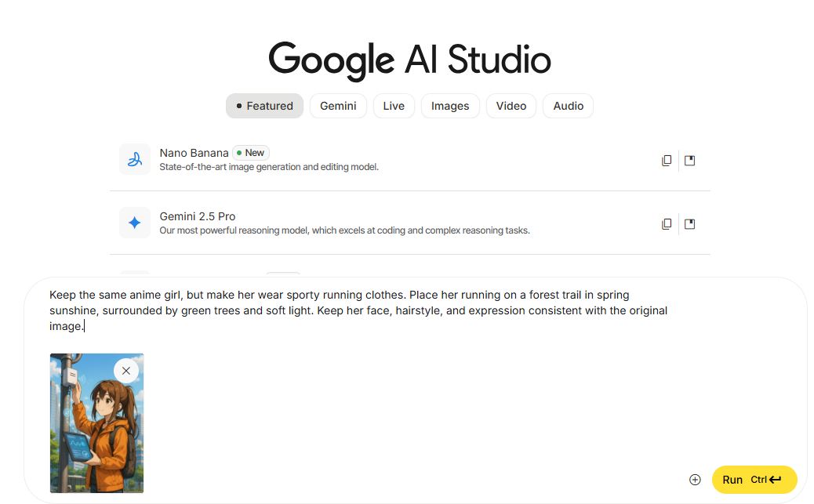The height and width of the screenshot is (504, 814).
Task: Copy the Gemini 2.5 Pro model name
Action: click(667, 224)
